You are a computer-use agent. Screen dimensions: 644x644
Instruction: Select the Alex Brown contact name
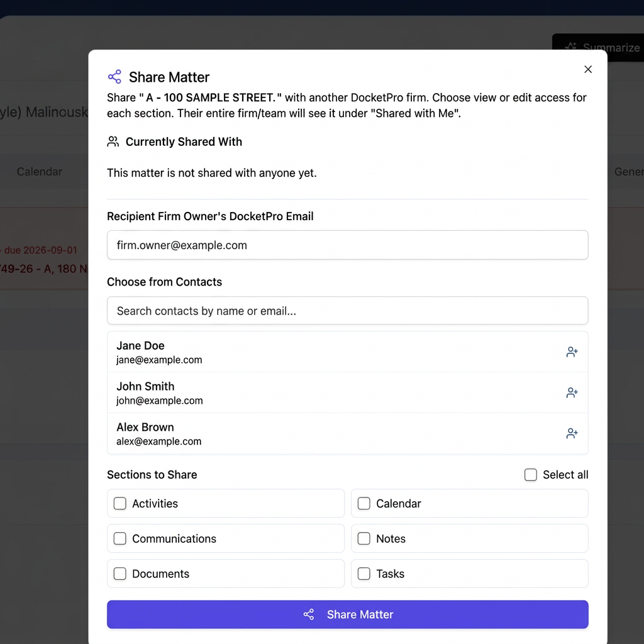pyautogui.click(x=145, y=427)
